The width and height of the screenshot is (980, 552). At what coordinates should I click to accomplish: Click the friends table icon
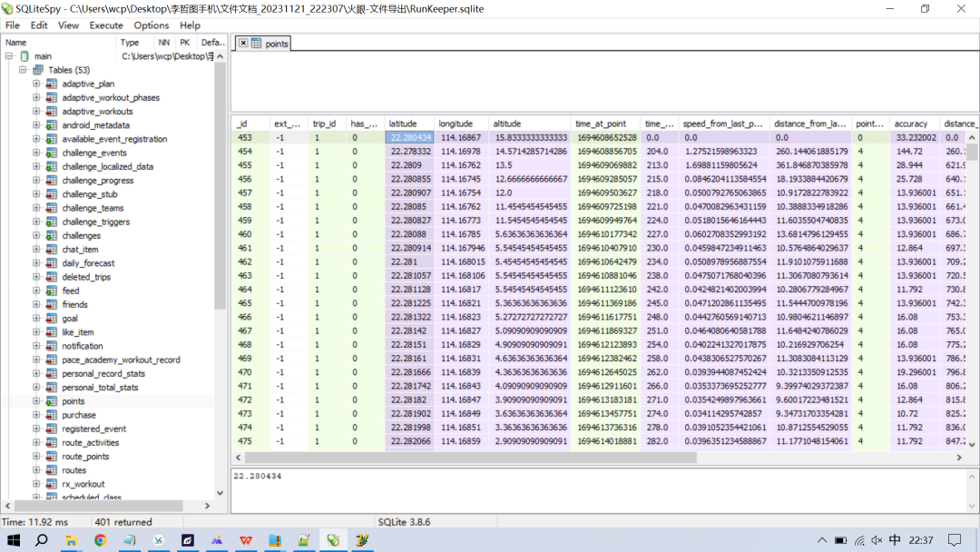(51, 304)
